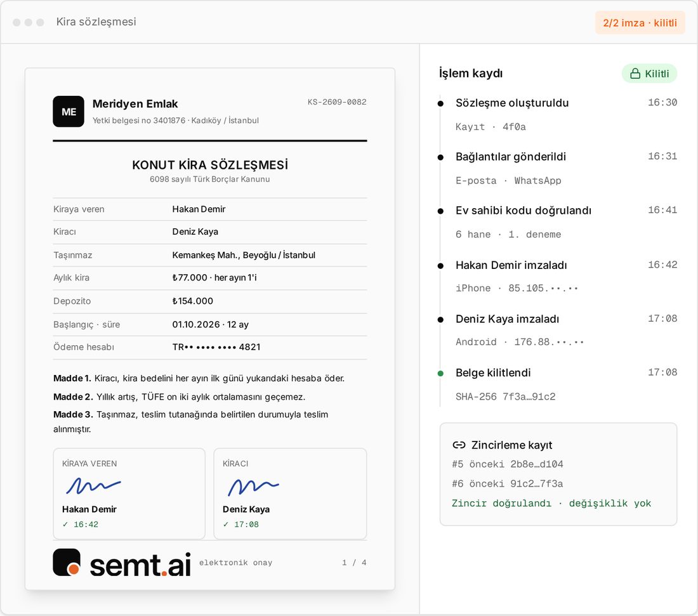Click the 2/2 imza · kilitli badge

640,23
